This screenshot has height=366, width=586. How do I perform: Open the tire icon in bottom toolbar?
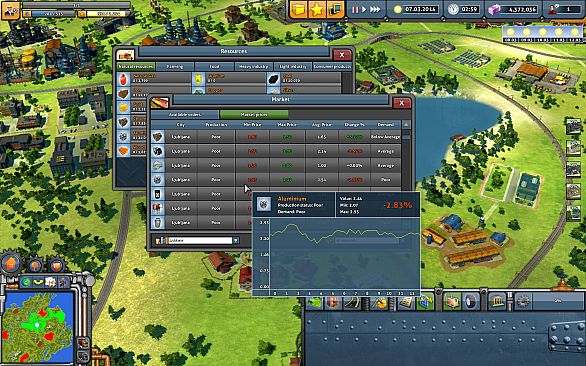[x=471, y=302]
